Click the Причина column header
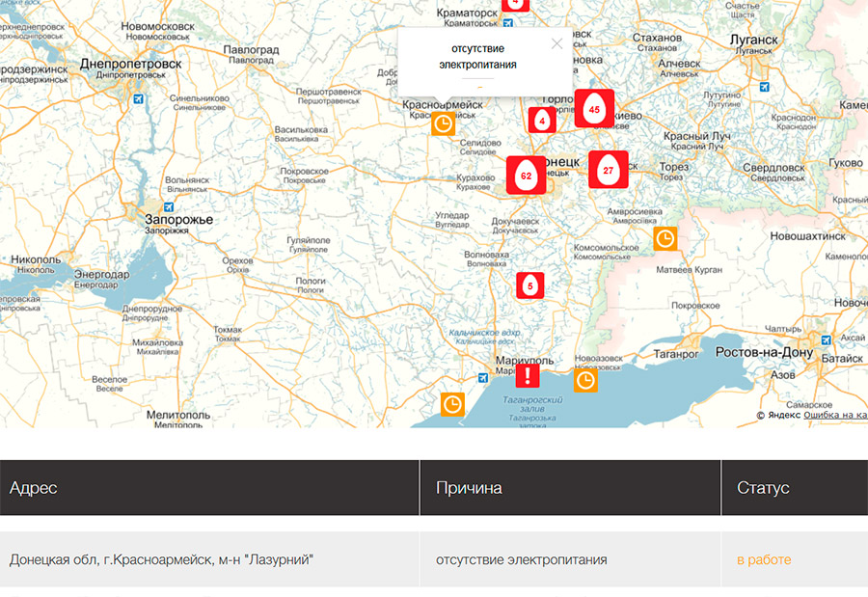The height and width of the screenshot is (597, 868). pyautogui.click(x=469, y=488)
